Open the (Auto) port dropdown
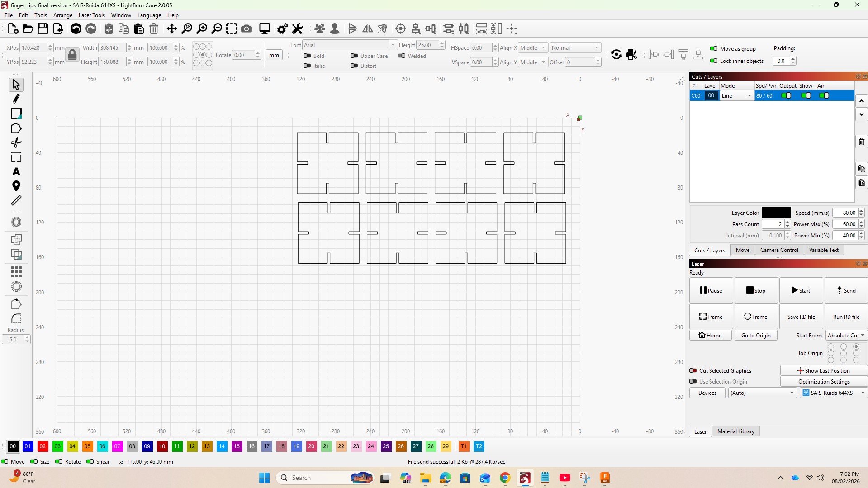The height and width of the screenshot is (488, 868). (x=762, y=393)
